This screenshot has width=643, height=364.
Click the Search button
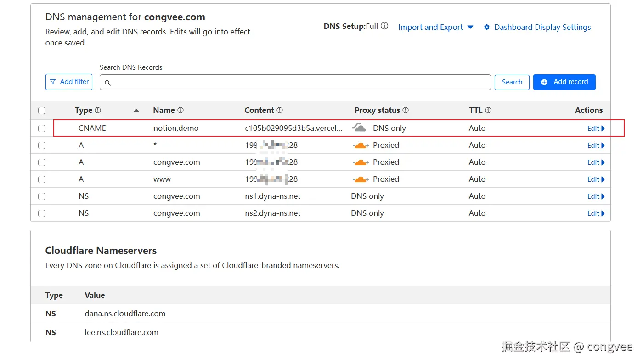[512, 82]
